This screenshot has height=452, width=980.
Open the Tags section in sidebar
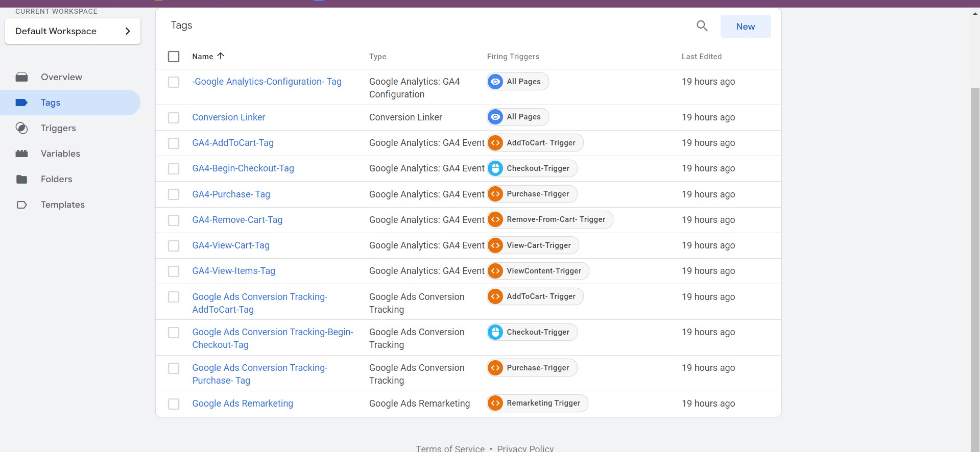(x=51, y=103)
